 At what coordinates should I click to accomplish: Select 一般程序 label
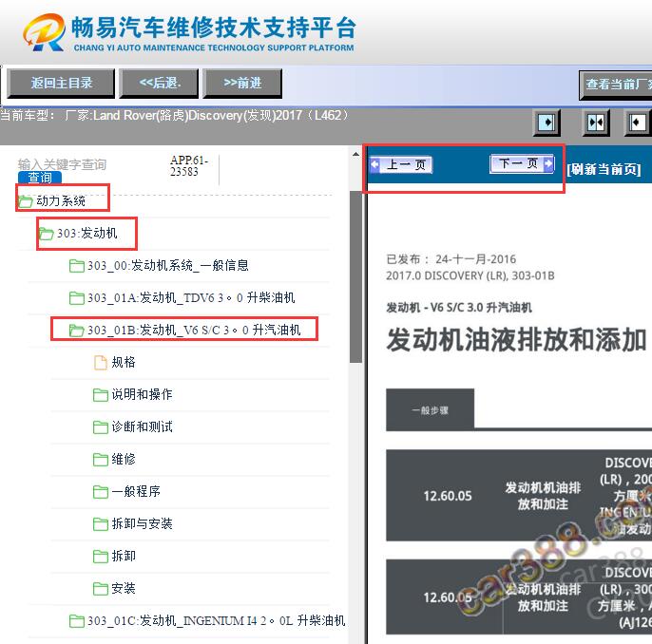tap(136, 492)
